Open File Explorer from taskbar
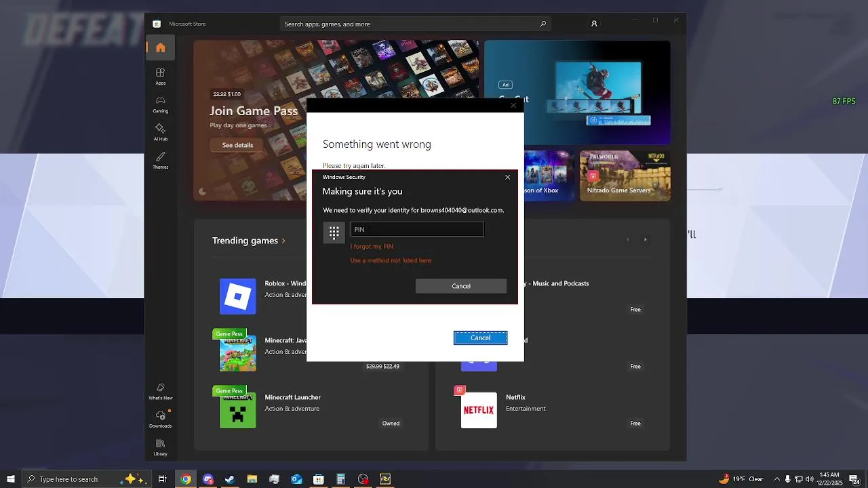This screenshot has width=868, height=488. click(252, 479)
